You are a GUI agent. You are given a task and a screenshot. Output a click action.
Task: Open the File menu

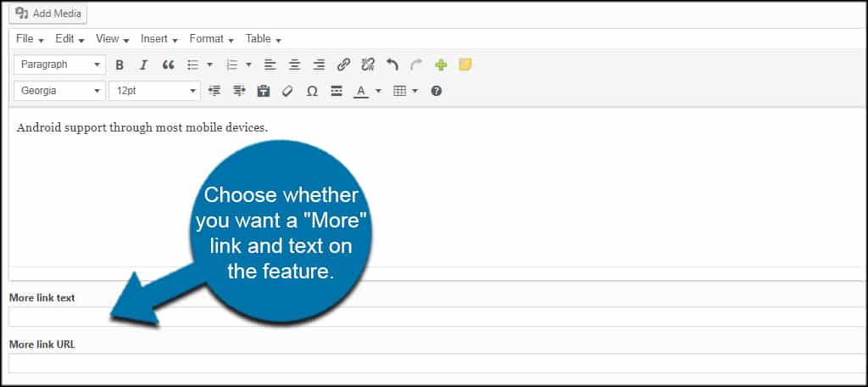coord(30,39)
